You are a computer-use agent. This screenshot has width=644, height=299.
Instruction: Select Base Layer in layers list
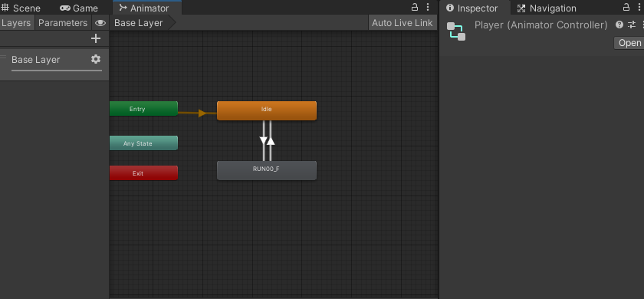pyautogui.click(x=54, y=64)
